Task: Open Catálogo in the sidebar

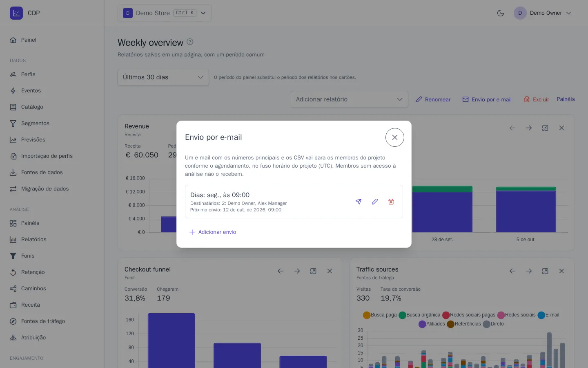Action: (x=52, y=107)
